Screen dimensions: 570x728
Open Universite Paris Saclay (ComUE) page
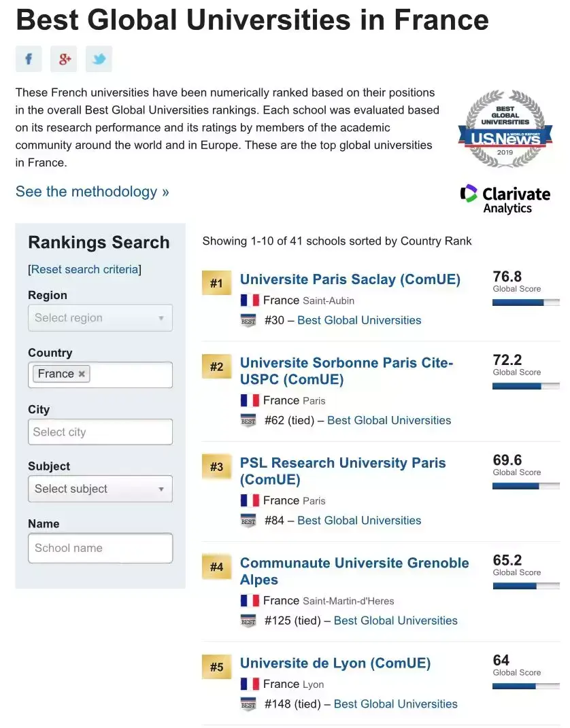pos(350,279)
